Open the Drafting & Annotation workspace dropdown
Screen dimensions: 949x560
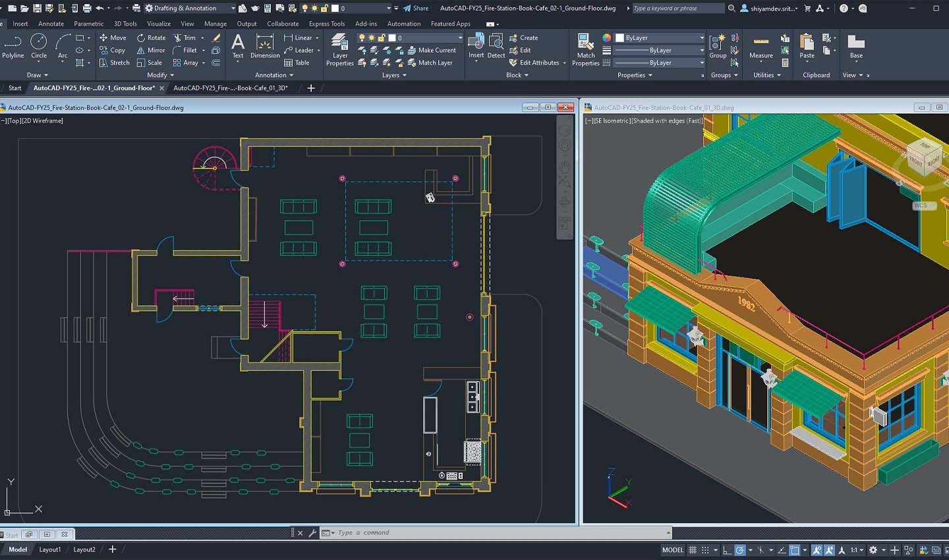coord(190,8)
